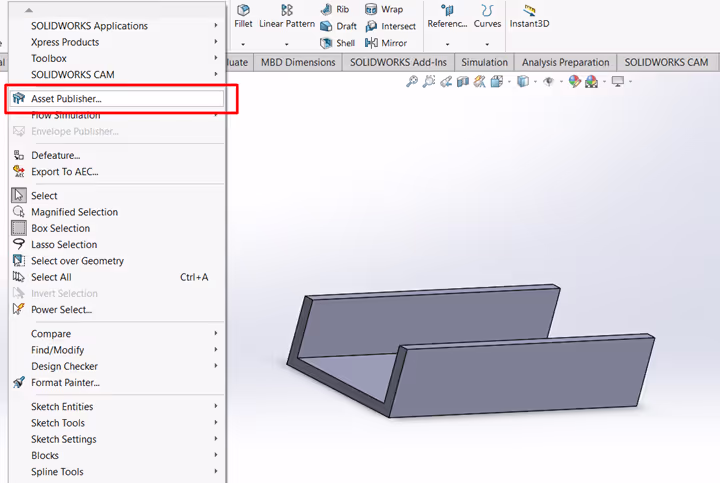Click the Zoom to Area view icon
The width and height of the screenshot is (720, 483).
pyautogui.click(x=428, y=82)
